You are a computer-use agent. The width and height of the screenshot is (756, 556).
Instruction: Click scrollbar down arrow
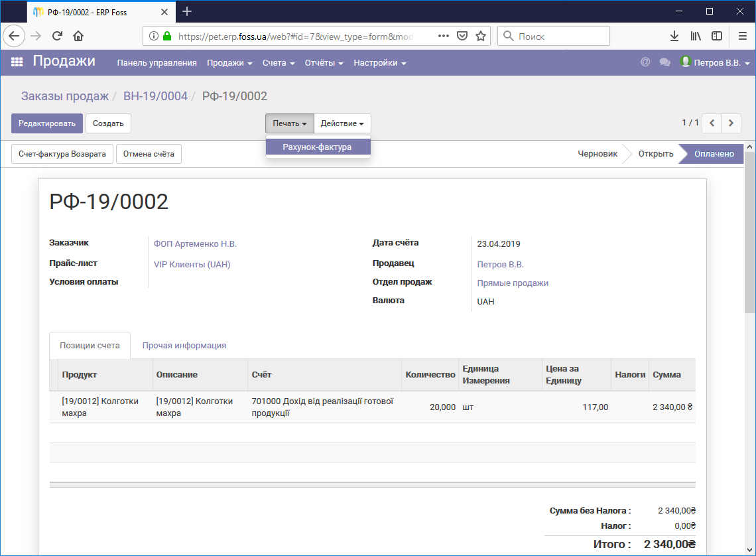pos(749,550)
